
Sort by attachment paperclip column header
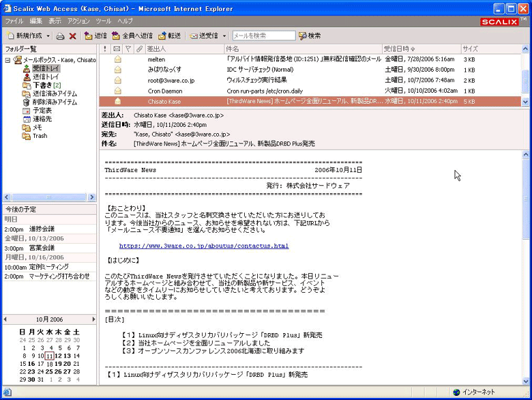coord(139,49)
